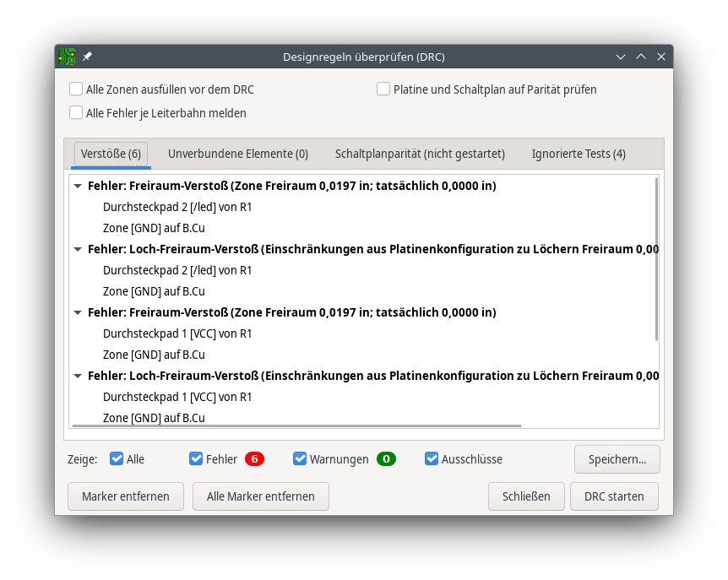Maximize the dialog with up chevron
The width and height of the screenshot is (728, 580).
[641, 57]
